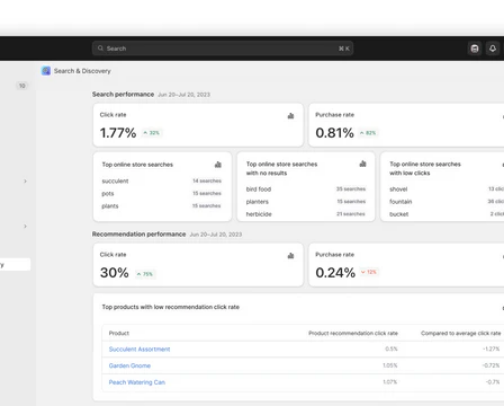Click the 'Recommendation performance' section heading
The height and width of the screenshot is (406, 504).
[x=139, y=234]
